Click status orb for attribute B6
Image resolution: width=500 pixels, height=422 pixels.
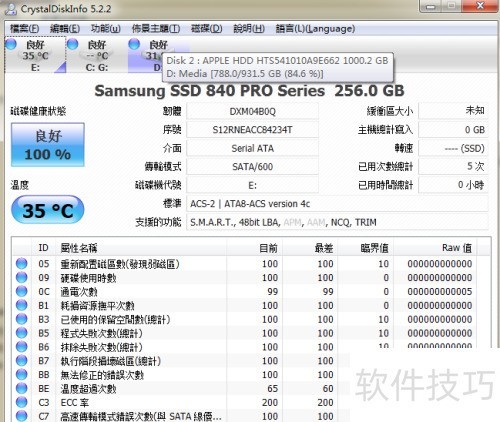[22, 347]
